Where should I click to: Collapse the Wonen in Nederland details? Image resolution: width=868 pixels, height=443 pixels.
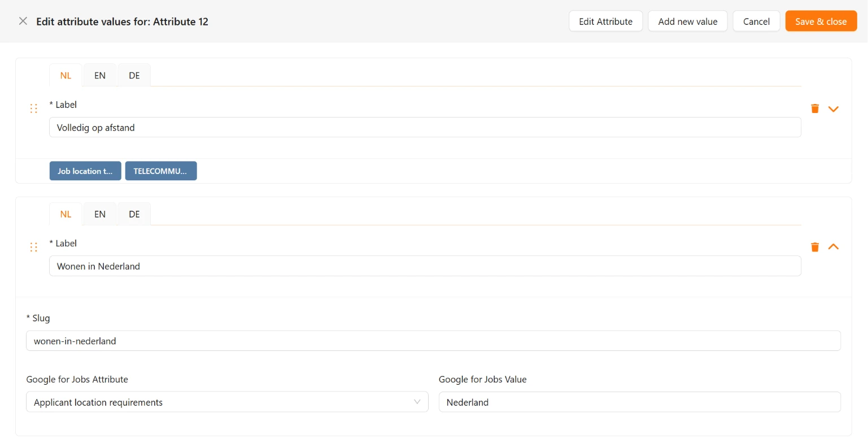(834, 247)
